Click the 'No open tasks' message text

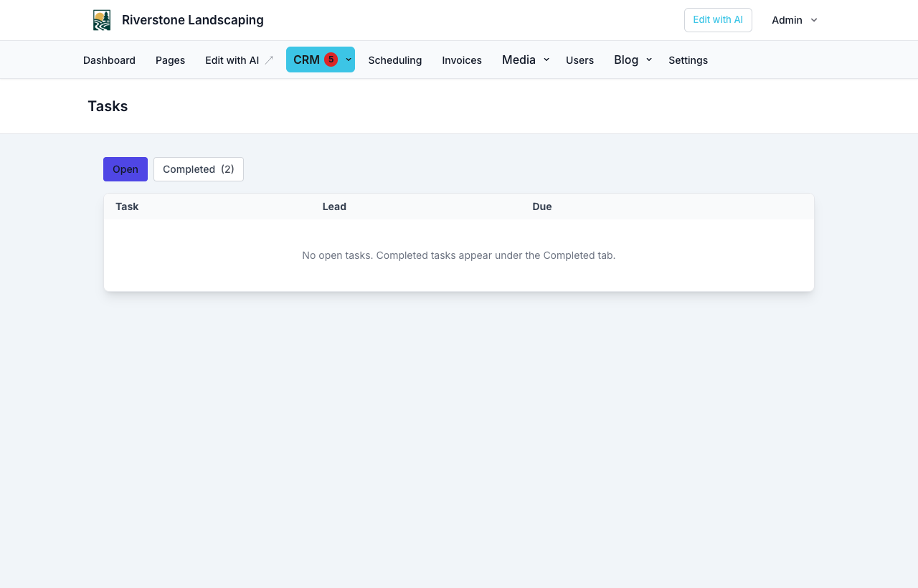point(459,255)
